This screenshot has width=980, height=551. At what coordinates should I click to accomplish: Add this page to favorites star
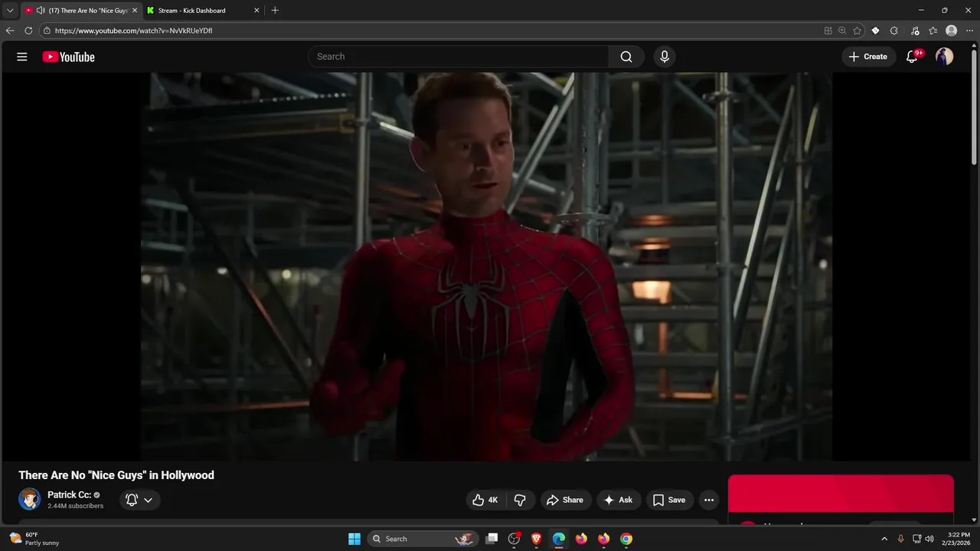(x=857, y=31)
